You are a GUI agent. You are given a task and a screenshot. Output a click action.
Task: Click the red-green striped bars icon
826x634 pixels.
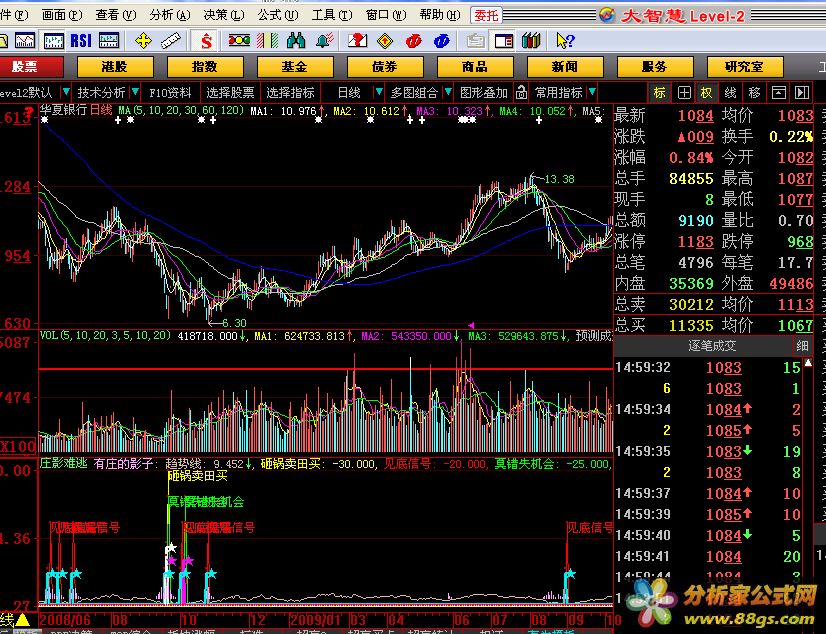click(268, 41)
